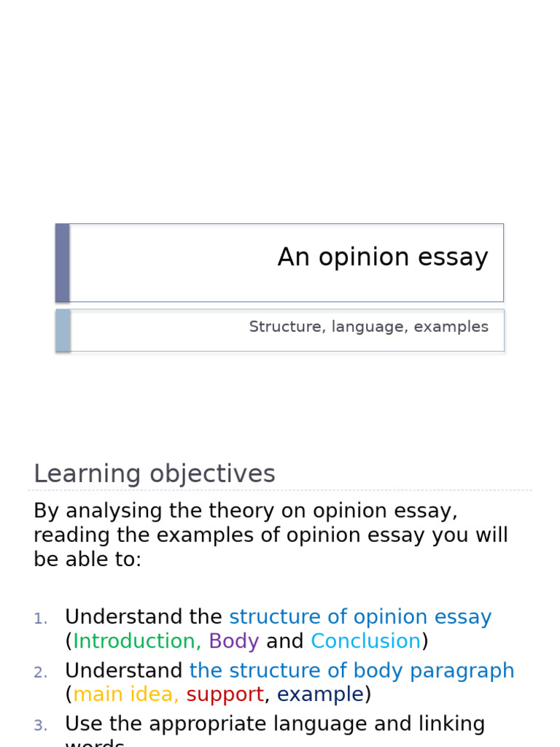Click the blue "the structure of body paragraph" text
This screenshot has height=747, width=560.
point(351,670)
